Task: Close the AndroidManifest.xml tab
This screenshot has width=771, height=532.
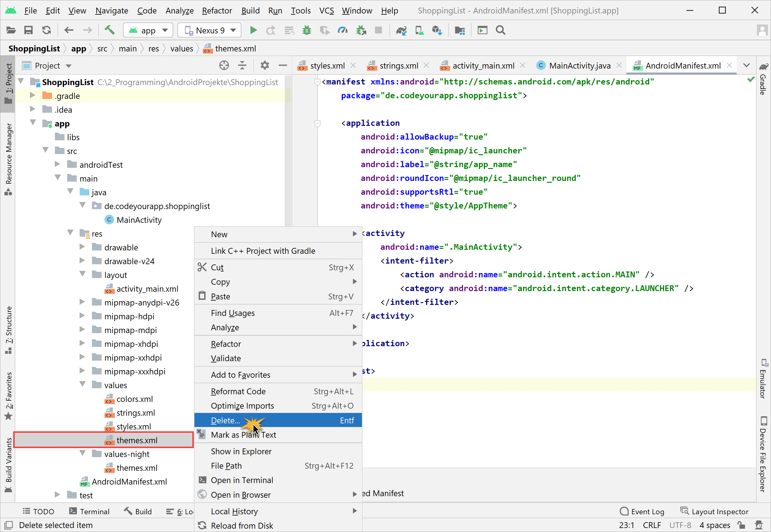Action: point(729,65)
